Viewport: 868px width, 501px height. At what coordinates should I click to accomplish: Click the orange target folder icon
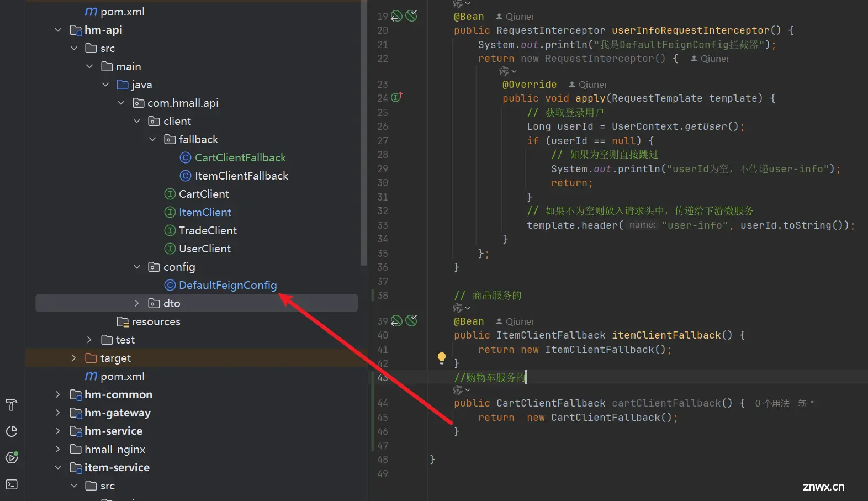tap(91, 358)
